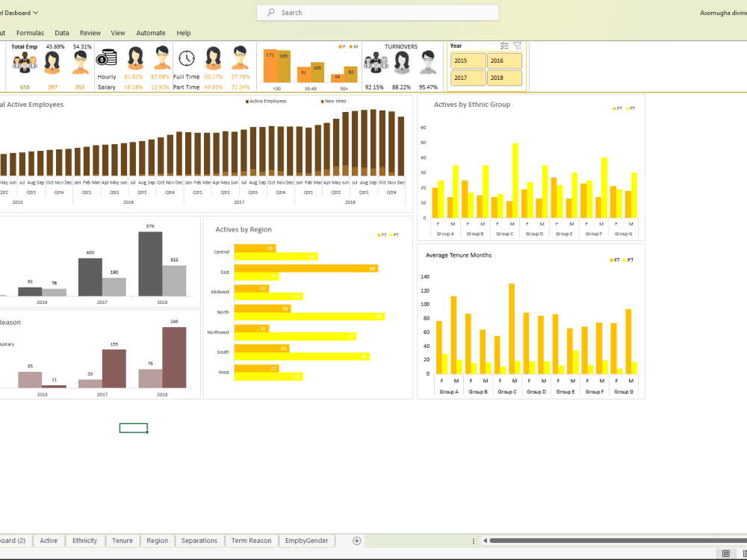Switch to Normal view in the status bar
This screenshot has width=747, height=560.
tap(725, 553)
